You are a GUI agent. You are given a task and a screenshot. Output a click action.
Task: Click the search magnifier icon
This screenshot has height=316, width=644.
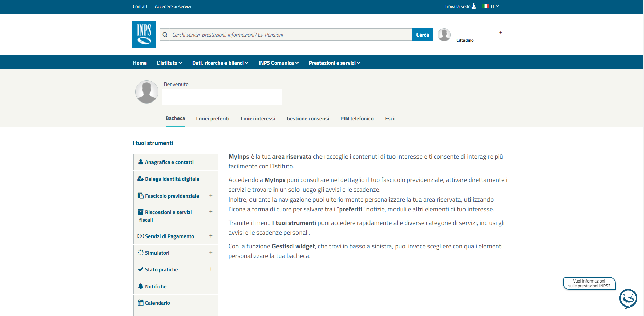(165, 35)
